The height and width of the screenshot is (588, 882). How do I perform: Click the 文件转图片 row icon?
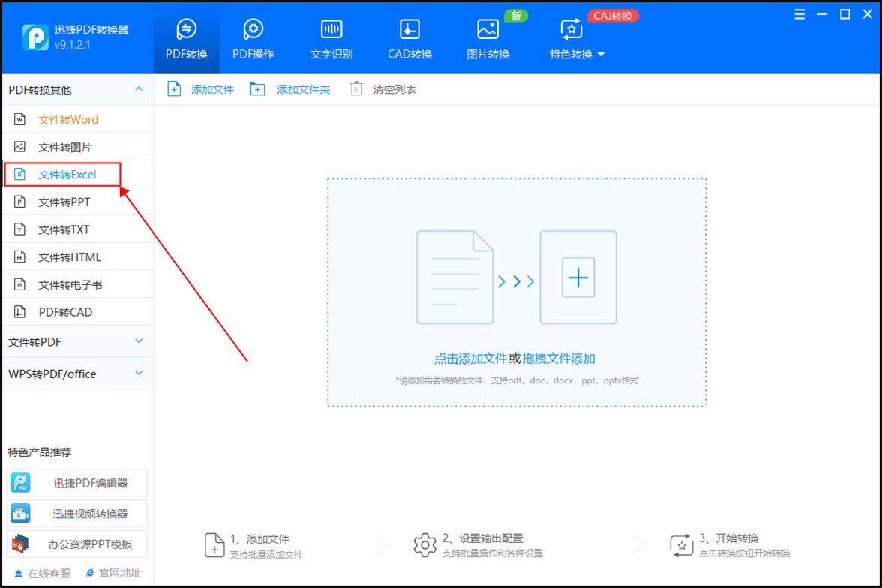tap(19, 147)
